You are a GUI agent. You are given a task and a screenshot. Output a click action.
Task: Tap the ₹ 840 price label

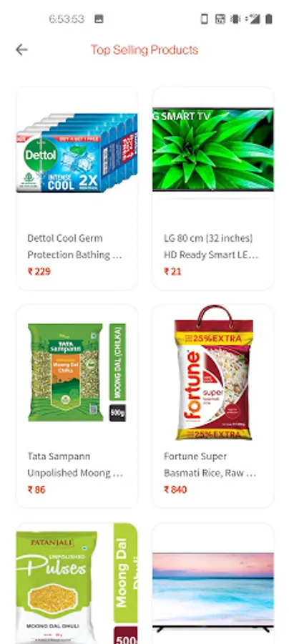point(175,489)
